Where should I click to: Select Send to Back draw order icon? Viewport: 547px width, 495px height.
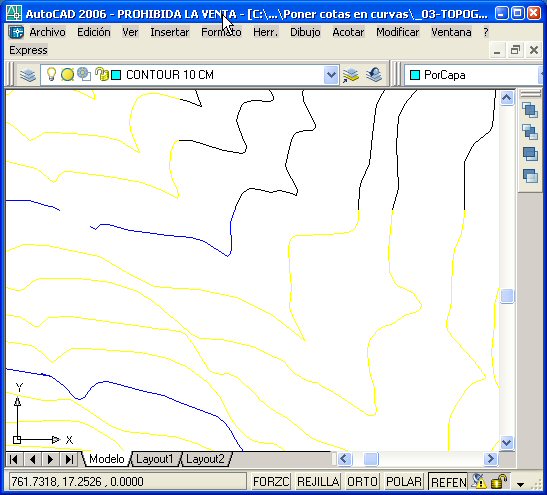(530, 132)
